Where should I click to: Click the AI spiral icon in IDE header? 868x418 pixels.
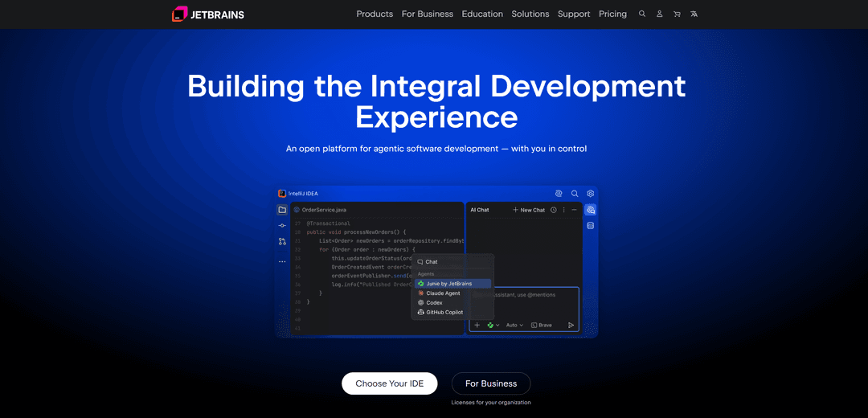[559, 193]
